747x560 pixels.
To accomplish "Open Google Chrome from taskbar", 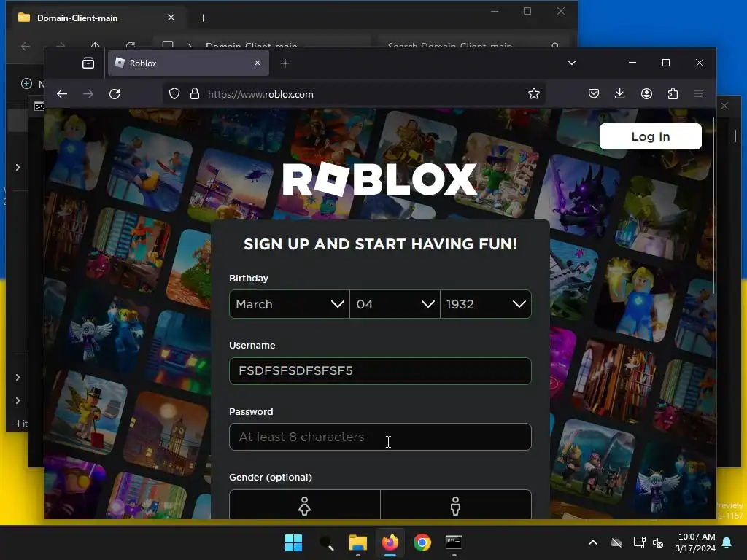I will [422, 542].
